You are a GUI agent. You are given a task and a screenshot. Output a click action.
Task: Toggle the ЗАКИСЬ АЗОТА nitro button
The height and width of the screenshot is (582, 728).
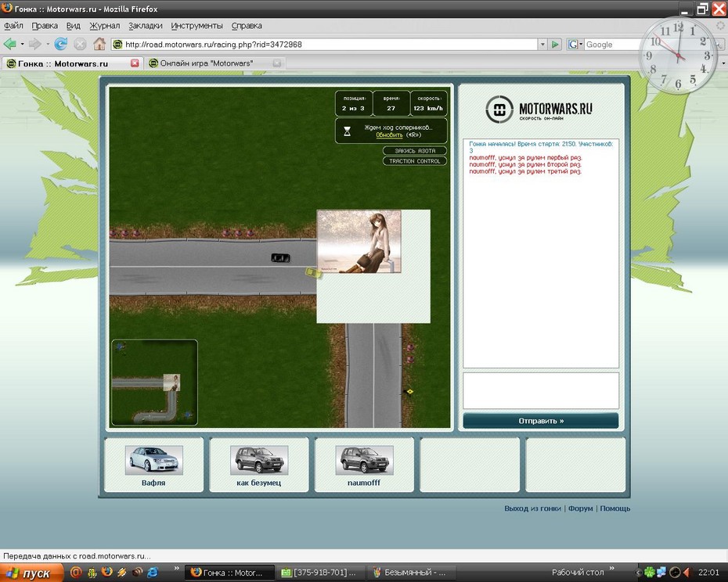tap(415, 151)
